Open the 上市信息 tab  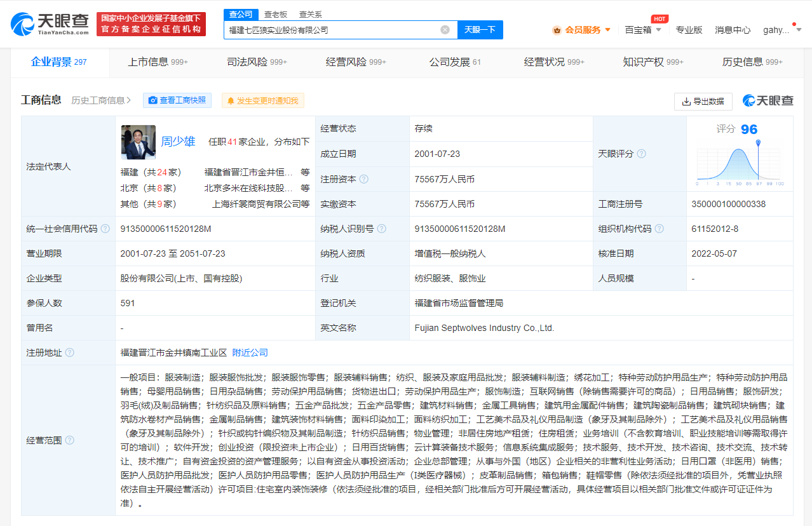[x=158, y=62]
